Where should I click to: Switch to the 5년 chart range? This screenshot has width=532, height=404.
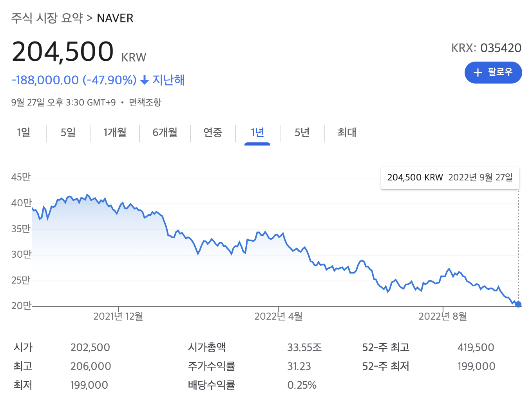pos(302,133)
